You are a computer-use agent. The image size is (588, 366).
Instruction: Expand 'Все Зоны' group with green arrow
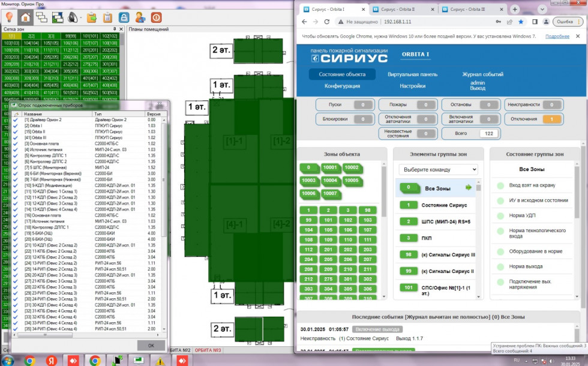point(469,188)
